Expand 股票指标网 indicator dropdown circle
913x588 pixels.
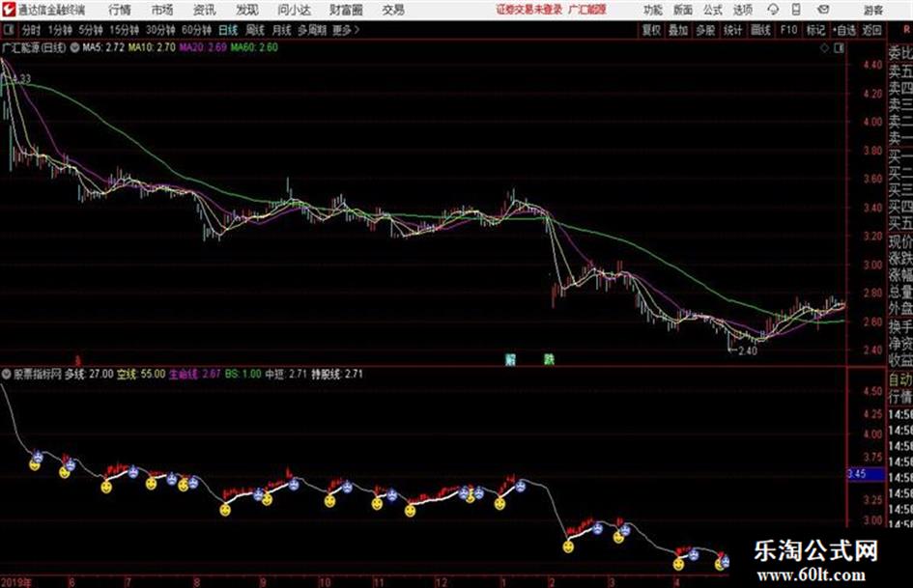[7, 374]
